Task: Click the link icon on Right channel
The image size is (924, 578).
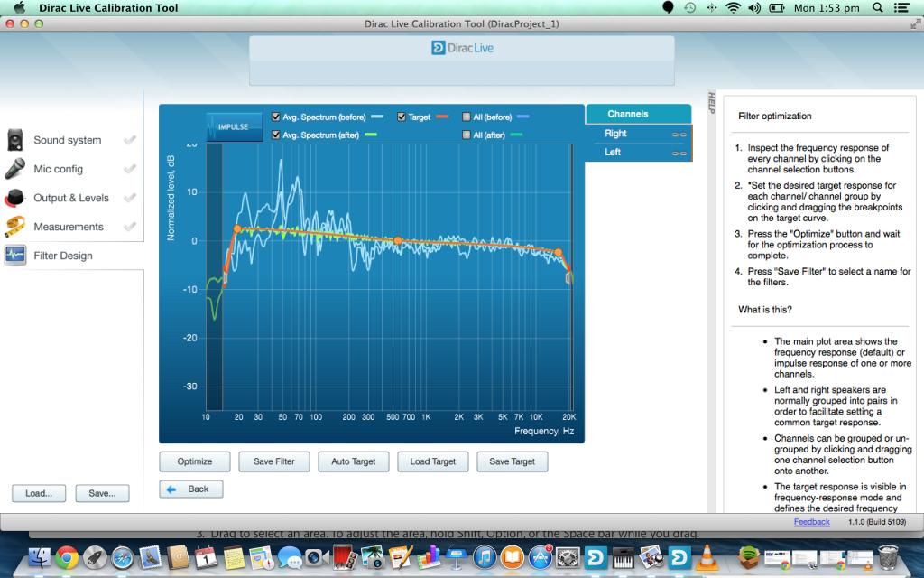Action: [679, 135]
